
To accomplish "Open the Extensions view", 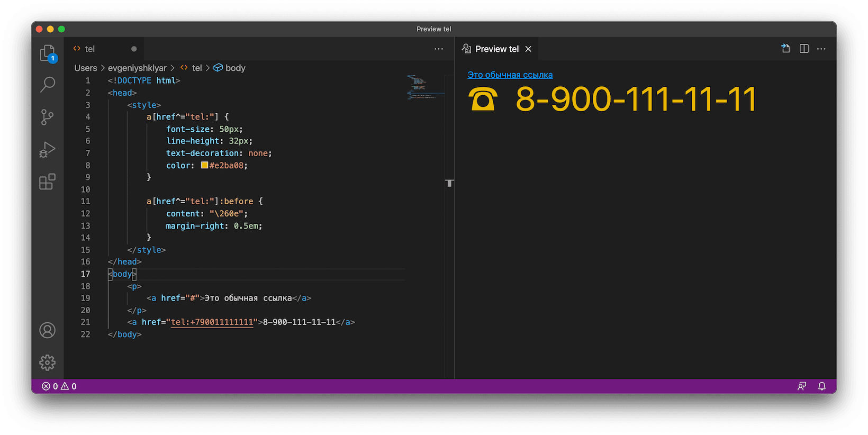I will [x=47, y=182].
